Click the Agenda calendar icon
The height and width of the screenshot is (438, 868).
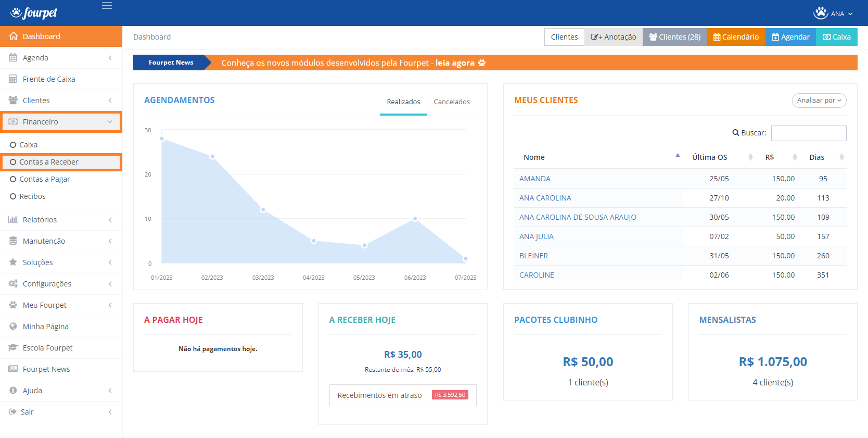13,58
